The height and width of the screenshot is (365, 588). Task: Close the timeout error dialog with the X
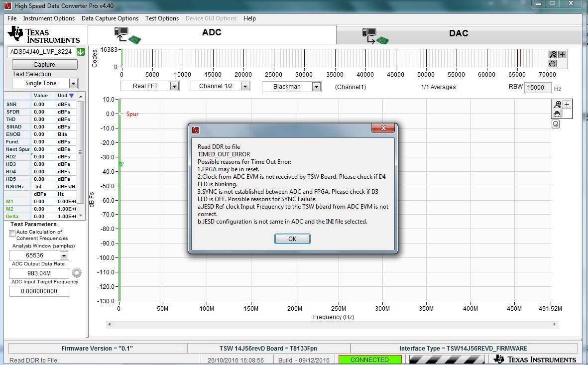(383, 128)
